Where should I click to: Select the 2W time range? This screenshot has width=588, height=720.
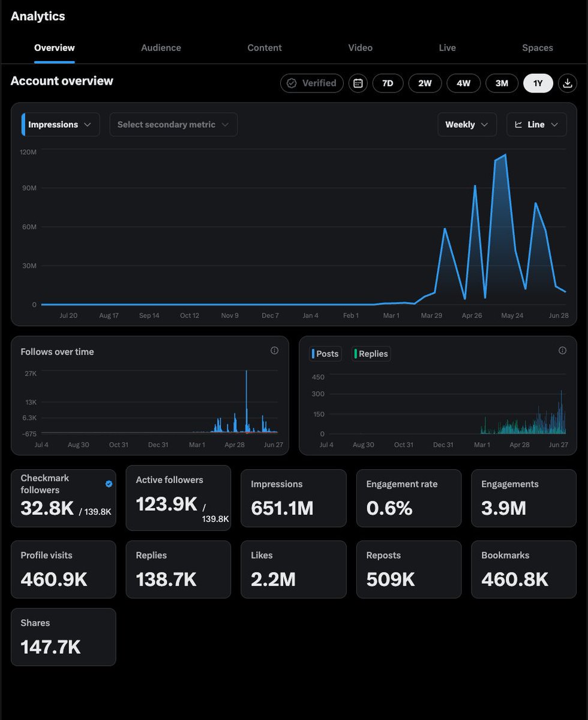[x=425, y=83]
